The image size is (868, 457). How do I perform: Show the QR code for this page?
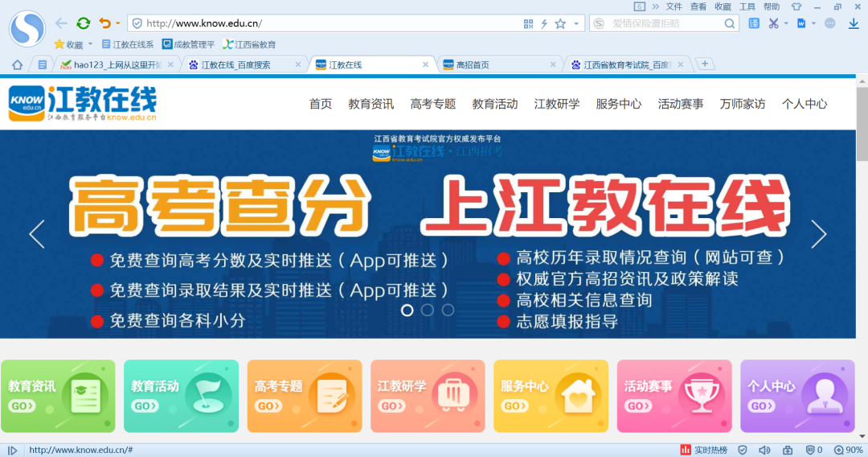[528, 23]
